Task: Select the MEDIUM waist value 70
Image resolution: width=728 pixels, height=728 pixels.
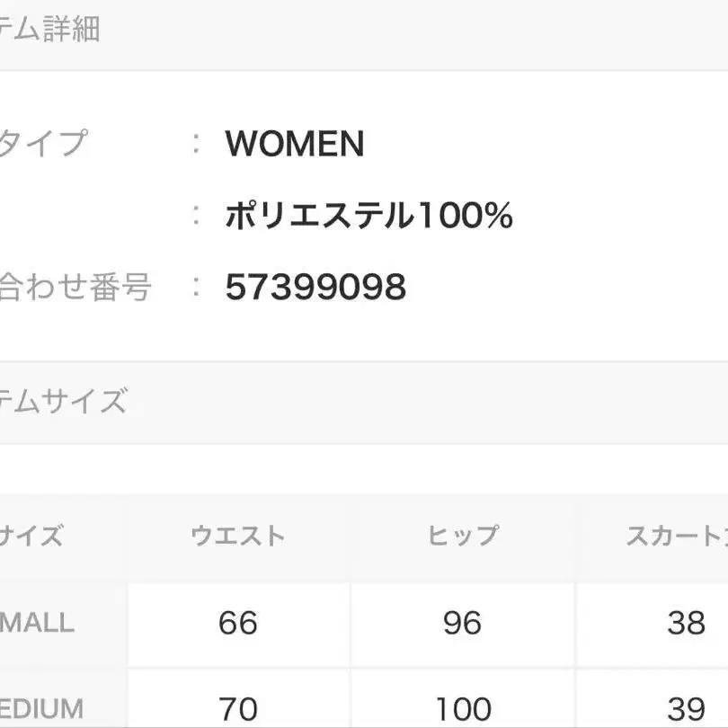Action: (238, 708)
